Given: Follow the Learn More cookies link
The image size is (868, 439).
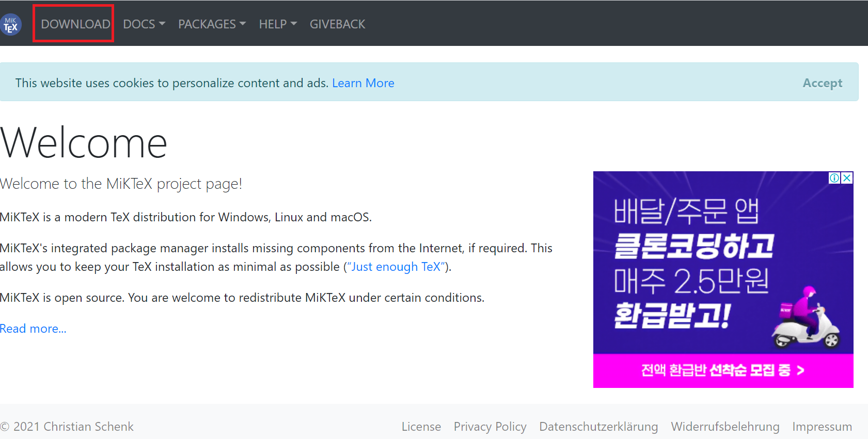Looking at the screenshot, I should 363,83.
